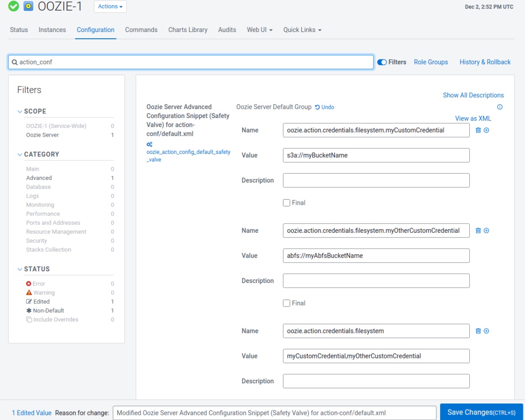
Task: Add a new row after myCustomCredential
Action: click(486, 130)
